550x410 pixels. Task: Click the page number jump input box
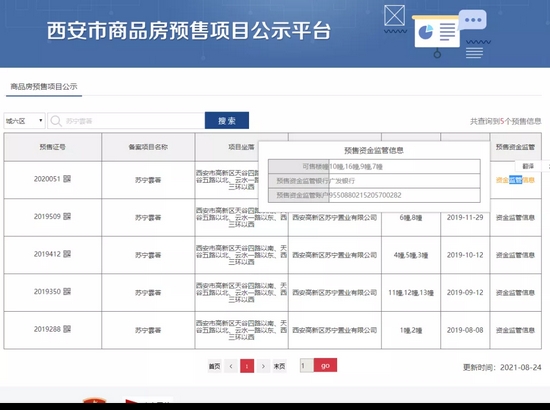point(306,366)
